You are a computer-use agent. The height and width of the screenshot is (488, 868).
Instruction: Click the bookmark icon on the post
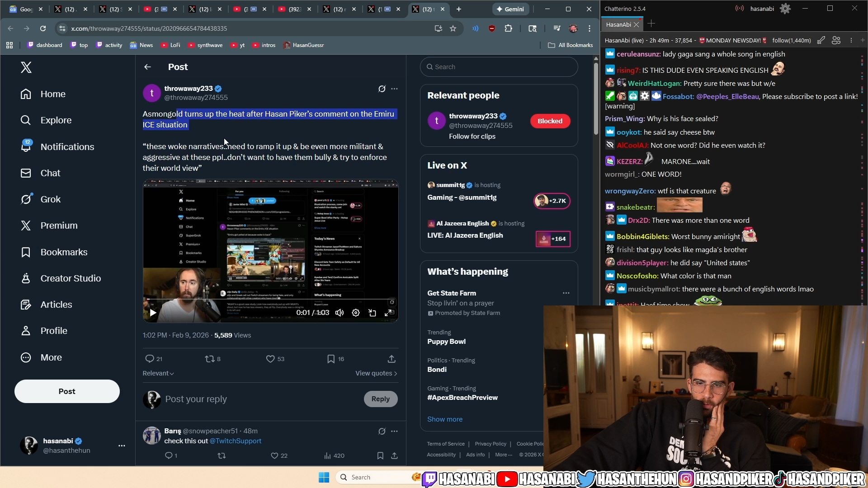(x=331, y=359)
